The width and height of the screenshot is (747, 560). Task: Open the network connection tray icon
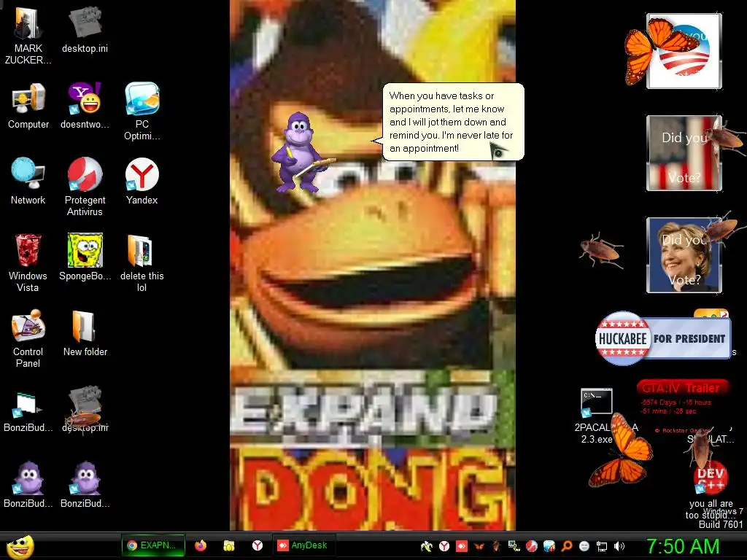tap(602, 547)
